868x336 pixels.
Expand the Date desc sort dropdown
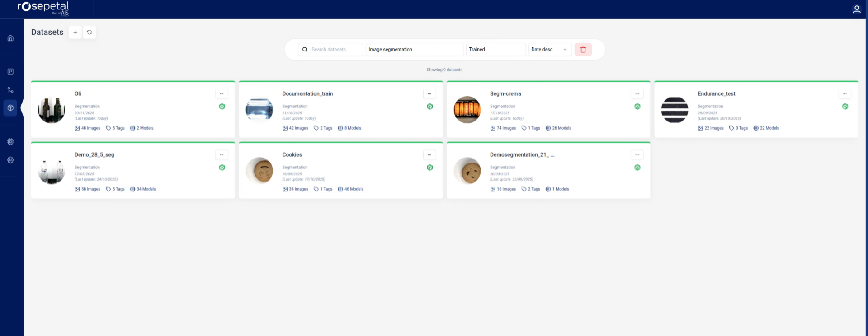tap(550, 50)
